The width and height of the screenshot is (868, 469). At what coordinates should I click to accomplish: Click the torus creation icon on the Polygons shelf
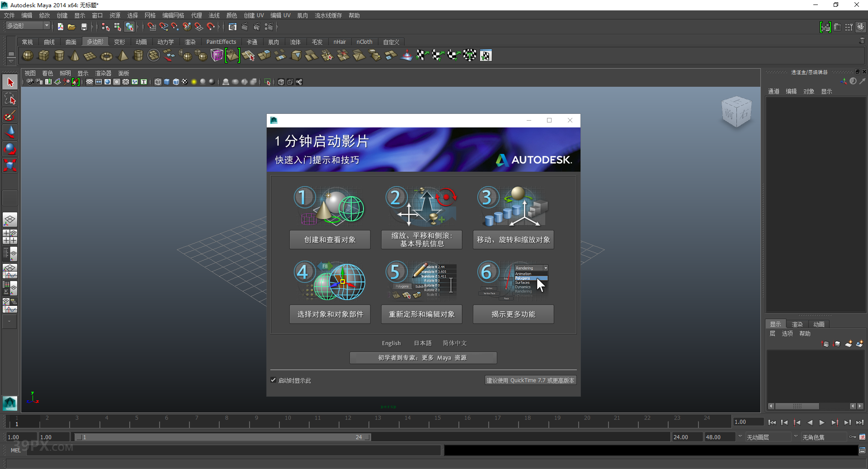[106, 55]
